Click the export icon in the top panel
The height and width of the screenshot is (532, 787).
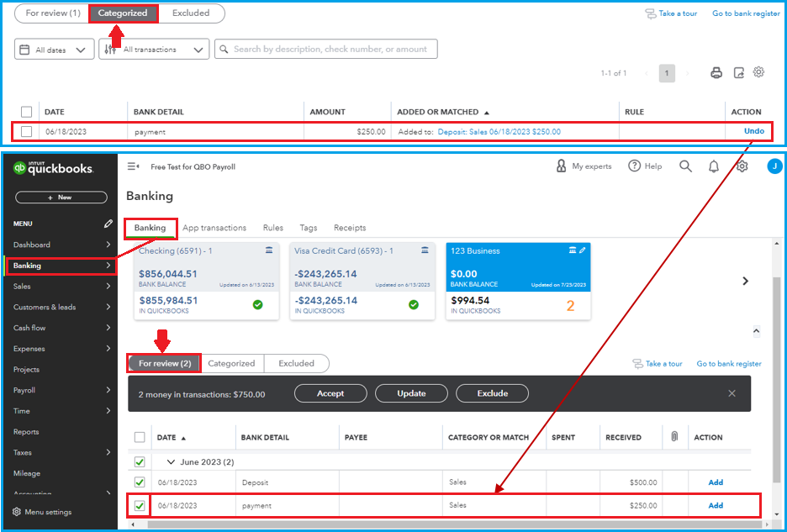(x=739, y=73)
